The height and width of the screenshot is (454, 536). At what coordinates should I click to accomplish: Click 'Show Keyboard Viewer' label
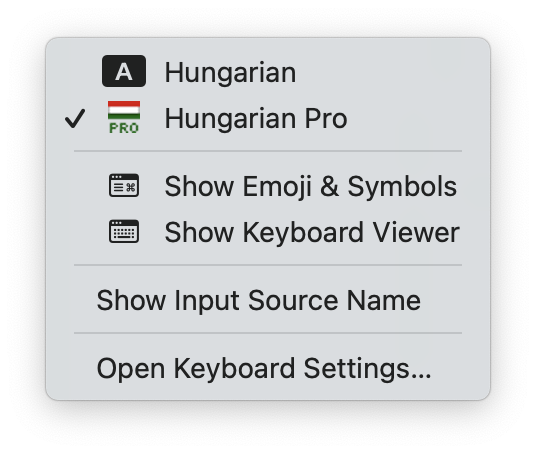click(x=312, y=232)
